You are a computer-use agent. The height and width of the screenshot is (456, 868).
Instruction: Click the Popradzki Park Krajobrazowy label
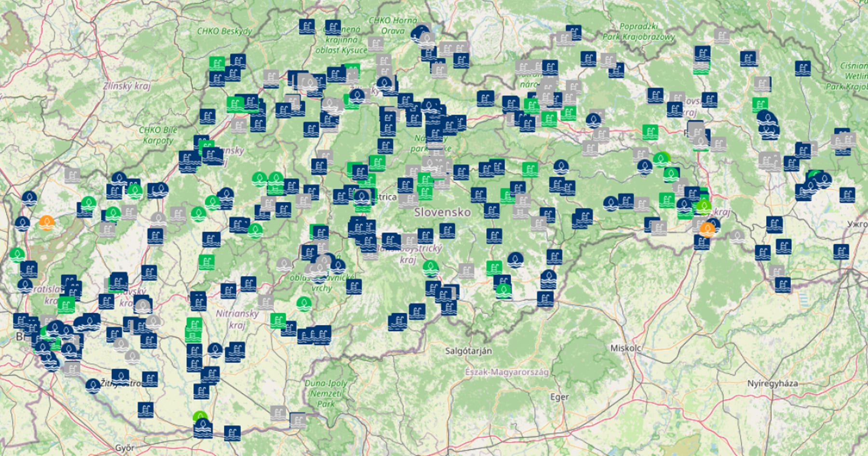(639, 31)
